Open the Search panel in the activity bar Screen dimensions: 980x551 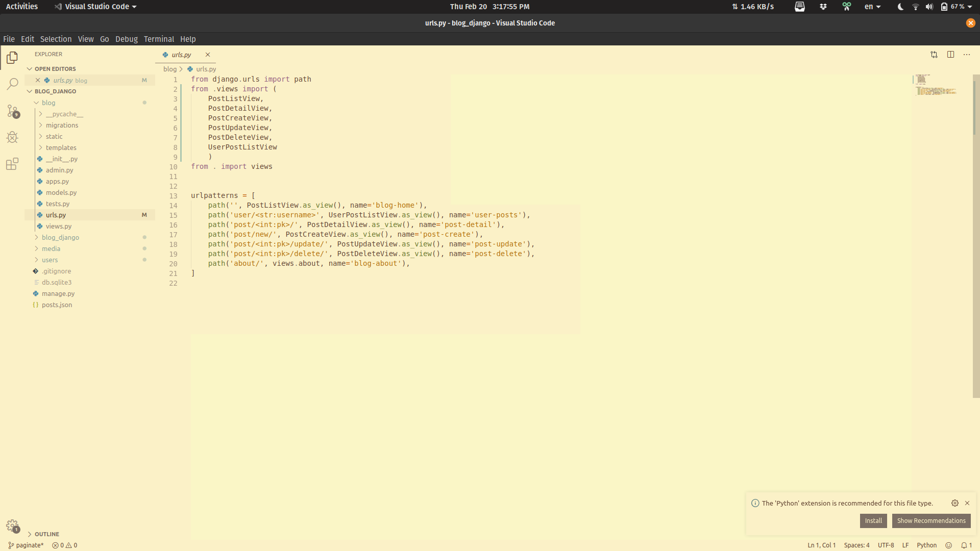[11, 84]
